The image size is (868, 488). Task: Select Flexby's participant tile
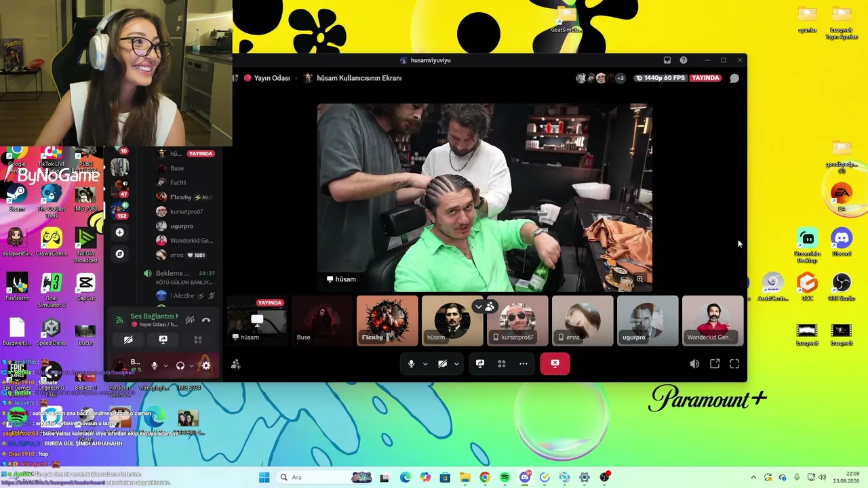coord(387,321)
